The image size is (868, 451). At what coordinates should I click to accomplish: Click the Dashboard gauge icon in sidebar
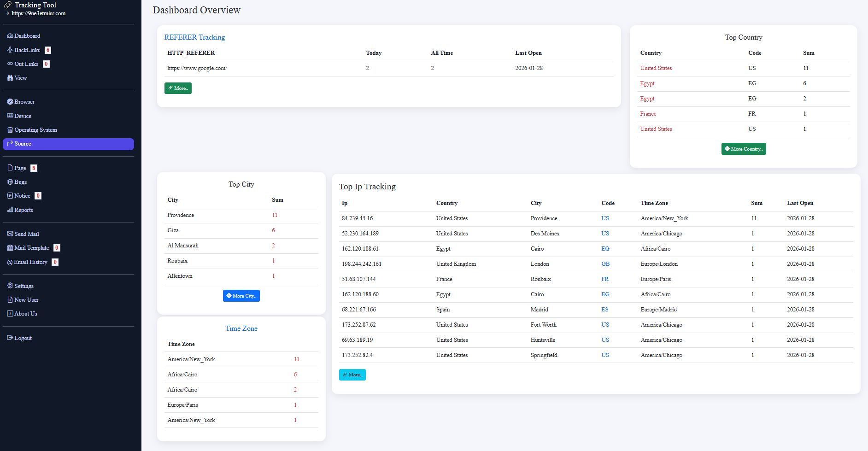coord(10,36)
